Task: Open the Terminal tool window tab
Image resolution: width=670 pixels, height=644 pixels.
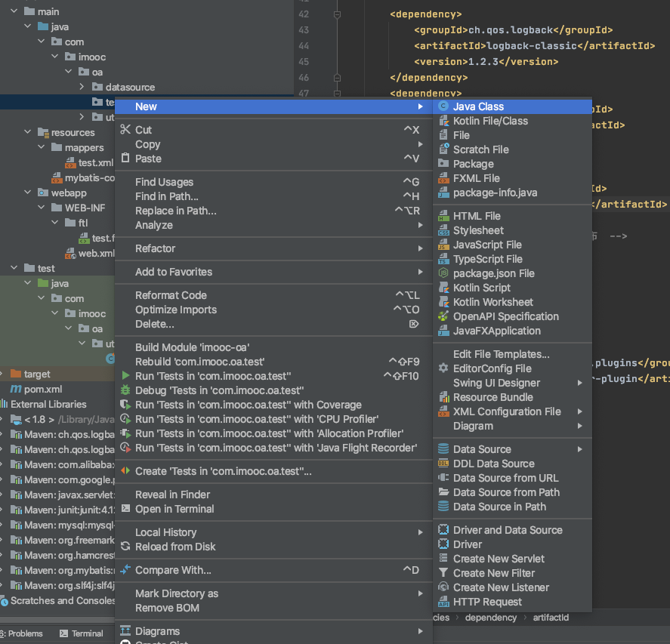Action: click(81, 633)
